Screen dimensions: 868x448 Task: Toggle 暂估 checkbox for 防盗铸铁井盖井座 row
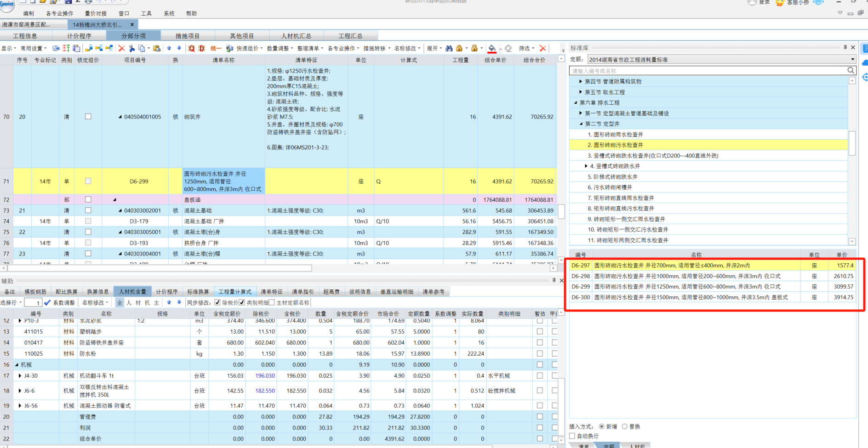click(540, 342)
